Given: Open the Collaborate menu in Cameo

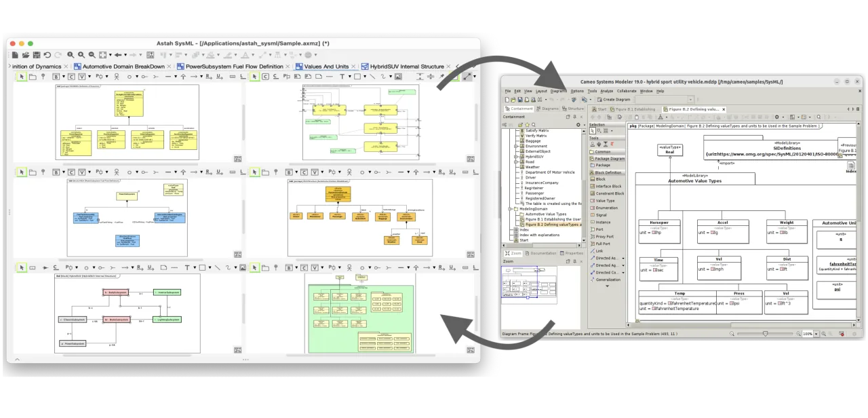Looking at the screenshot, I should tap(627, 91).
